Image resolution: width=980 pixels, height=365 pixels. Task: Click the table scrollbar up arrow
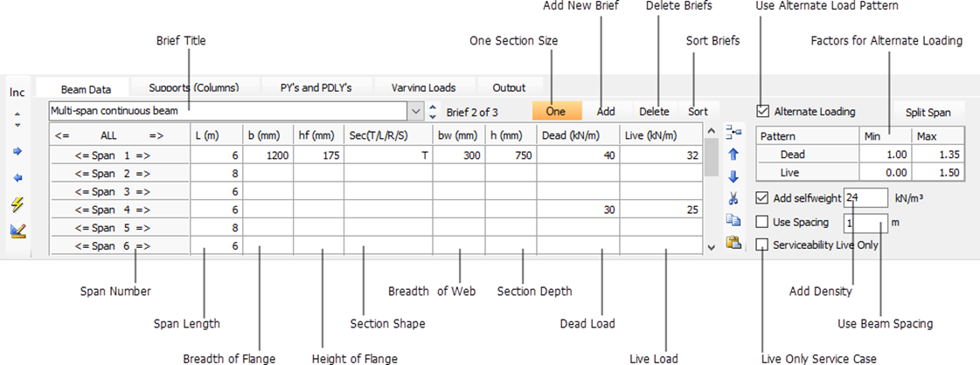pyautogui.click(x=711, y=130)
